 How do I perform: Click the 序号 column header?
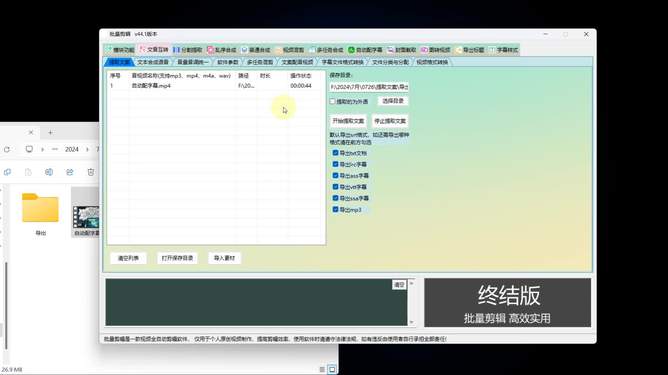115,75
